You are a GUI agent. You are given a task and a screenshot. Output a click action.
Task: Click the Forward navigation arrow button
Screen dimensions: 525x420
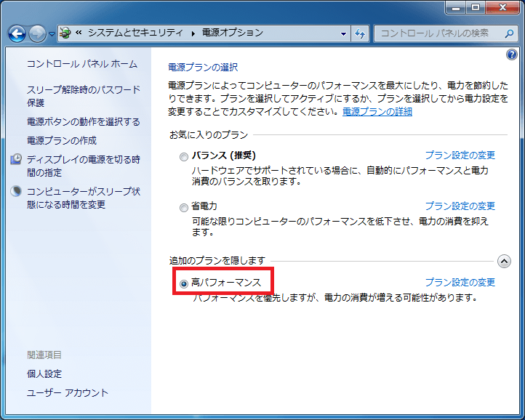[37, 33]
